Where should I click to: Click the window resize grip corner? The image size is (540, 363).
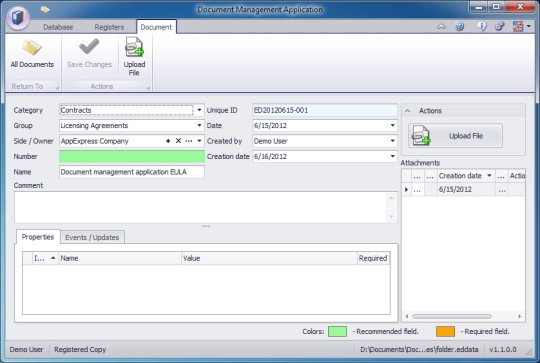(x=529, y=351)
